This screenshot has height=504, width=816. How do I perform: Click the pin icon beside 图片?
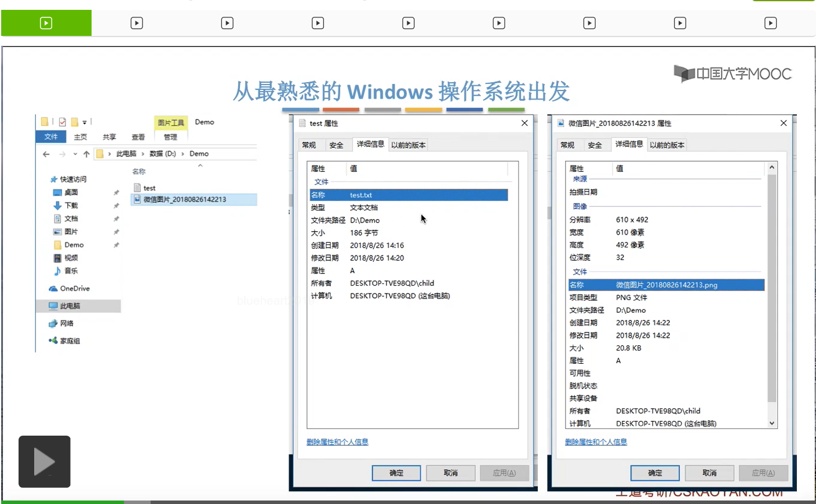(116, 232)
